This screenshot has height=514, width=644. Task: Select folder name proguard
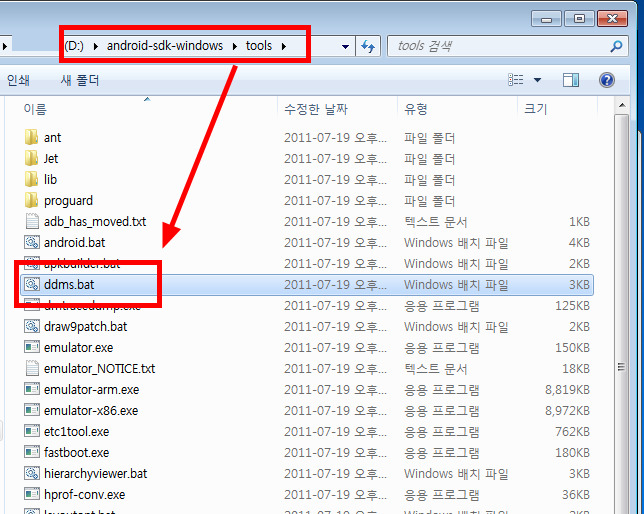(68, 201)
